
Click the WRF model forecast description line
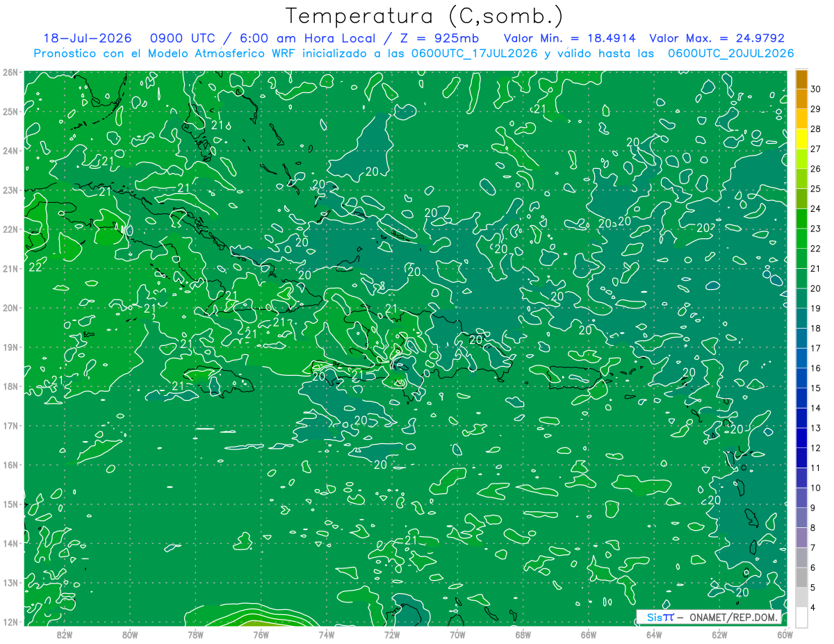point(414,53)
